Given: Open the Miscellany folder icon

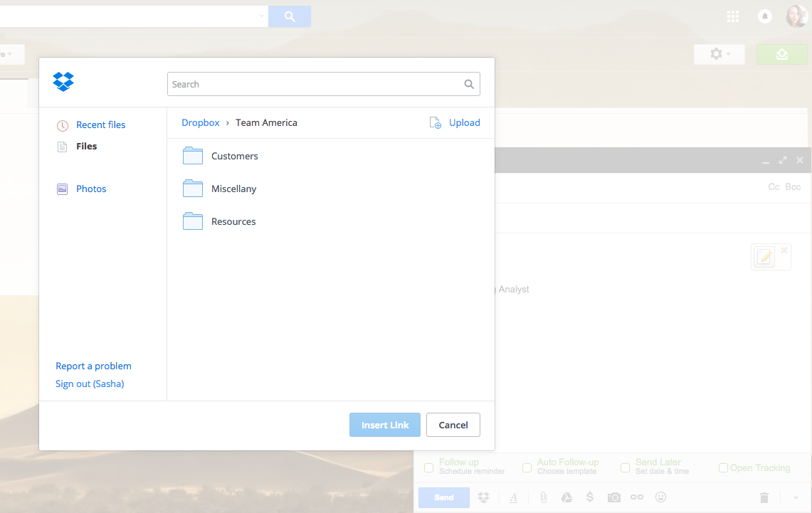Looking at the screenshot, I should coord(193,189).
